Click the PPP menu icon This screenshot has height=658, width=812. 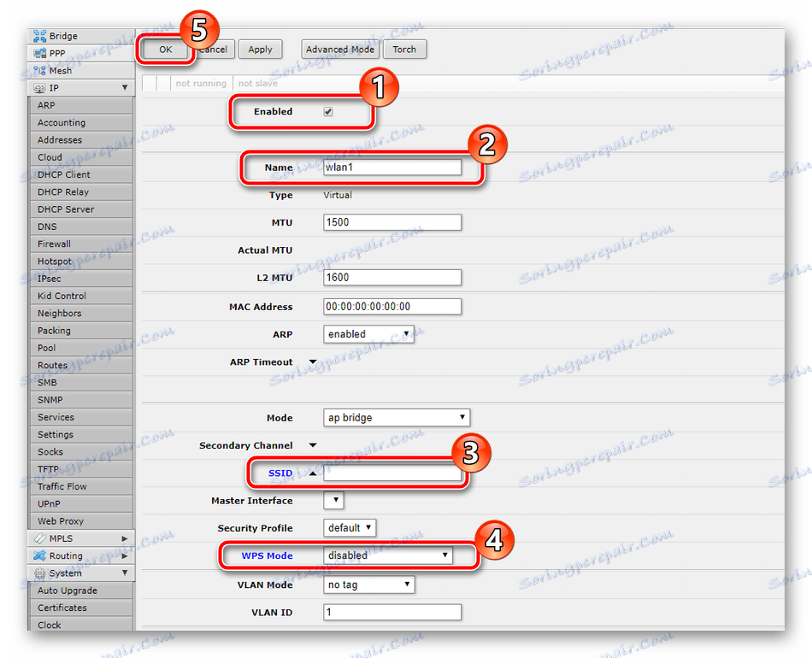(x=40, y=53)
